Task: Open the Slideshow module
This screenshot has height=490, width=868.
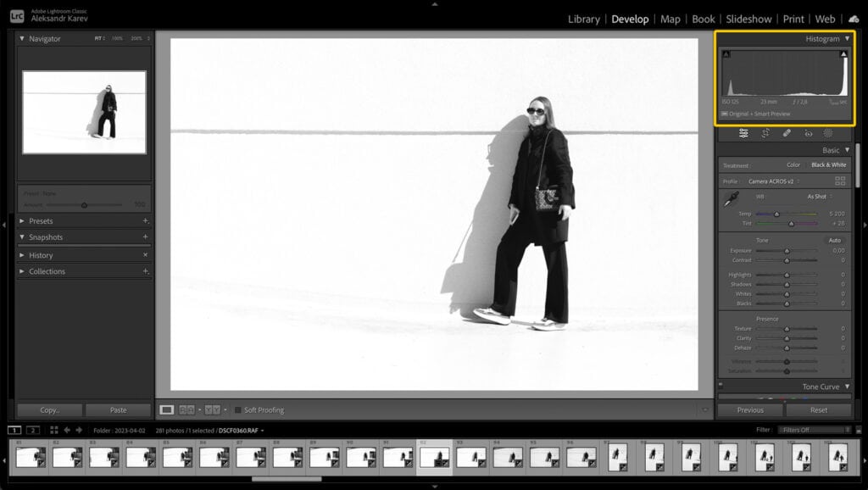Action: pos(748,18)
